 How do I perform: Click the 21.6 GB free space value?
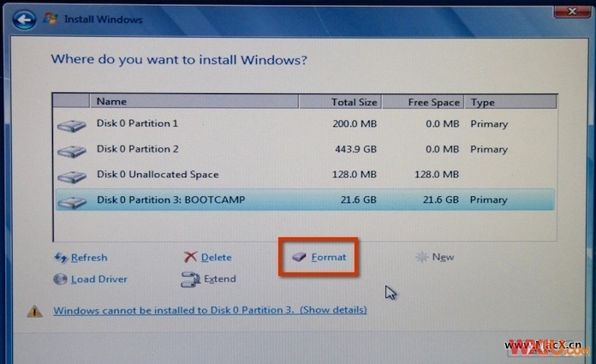point(441,200)
